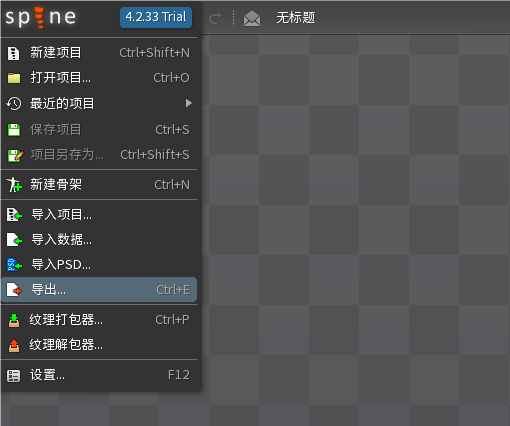Click the Texture Packer green arrow icon
The height and width of the screenshot is (426, 510).
(x=14, y=320)
